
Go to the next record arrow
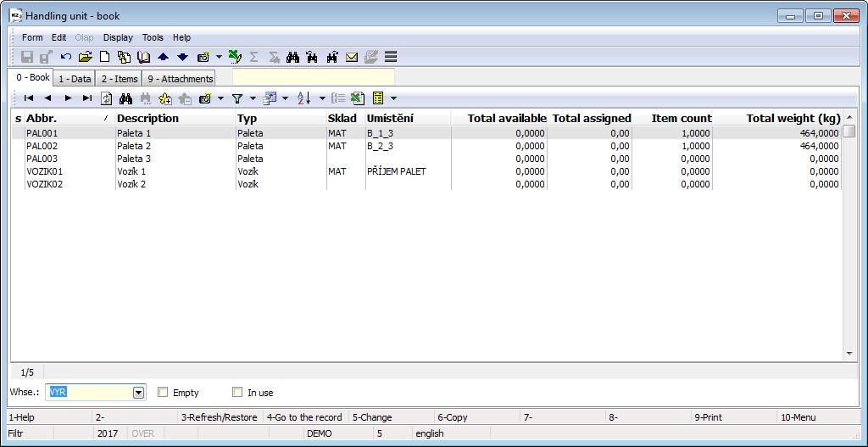pos(68,98)
